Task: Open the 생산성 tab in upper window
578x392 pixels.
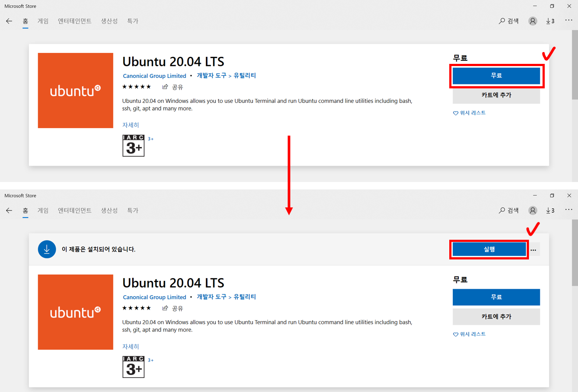Action: [x=109, y=21]
